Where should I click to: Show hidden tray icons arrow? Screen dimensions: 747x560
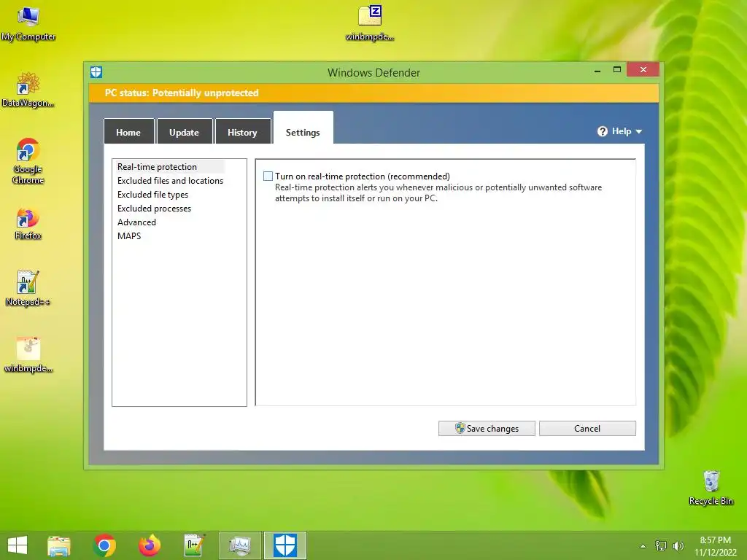click(643, 546)
